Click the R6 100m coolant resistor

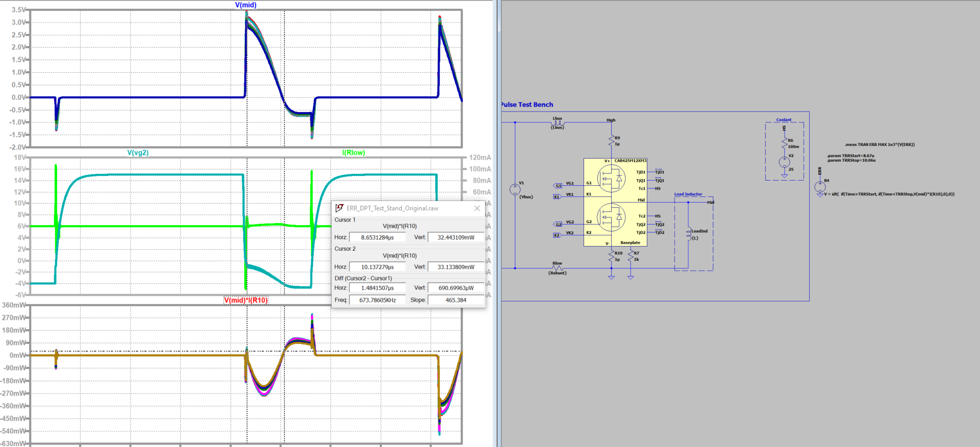point(784,143)
